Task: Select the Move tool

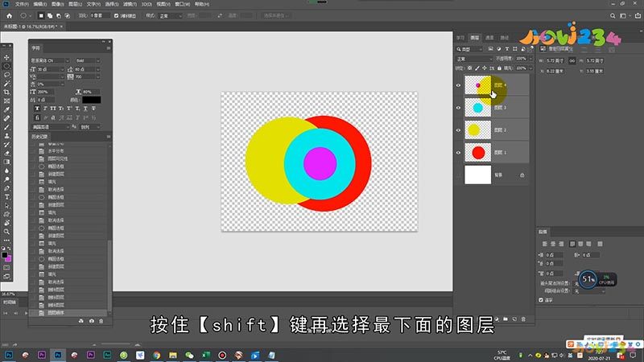Action: (6, 57)
